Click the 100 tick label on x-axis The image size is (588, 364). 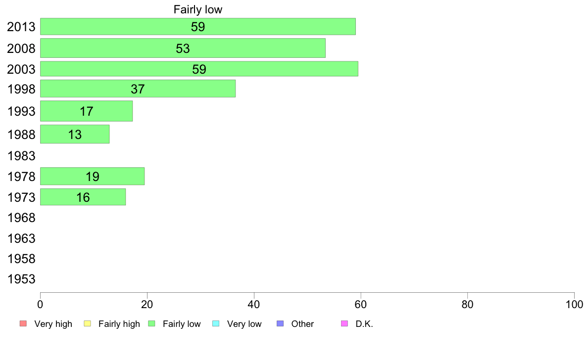pos(574,304)
